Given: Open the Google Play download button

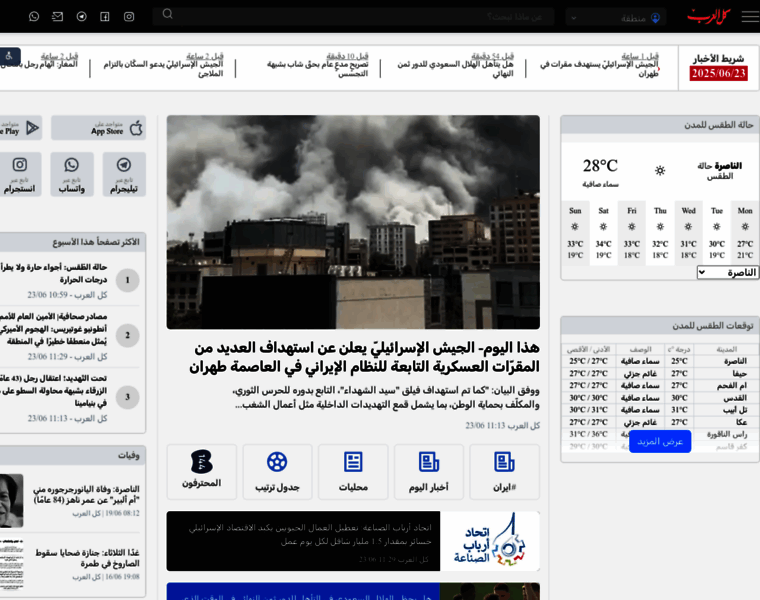Looking at the screenshot, I should coord(19,128).
